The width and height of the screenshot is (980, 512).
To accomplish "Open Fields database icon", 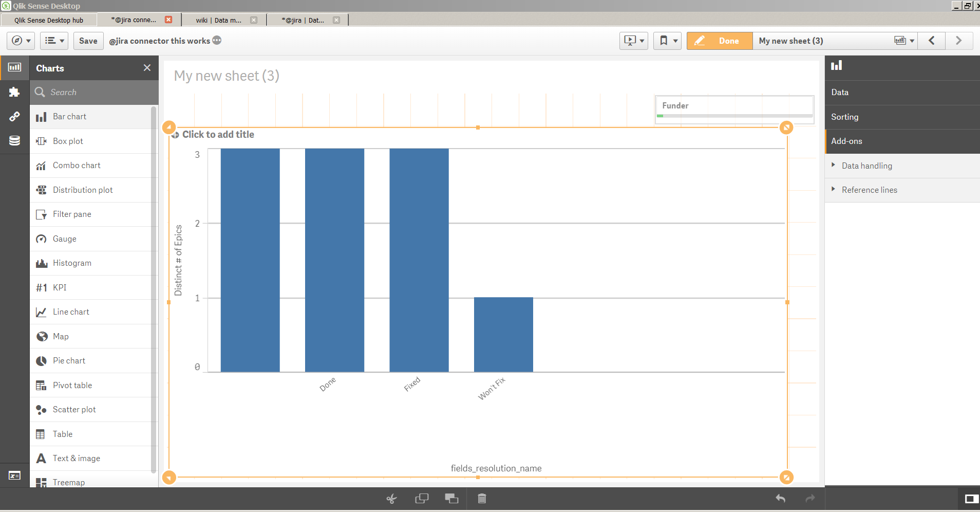I will tap(15, 141).
